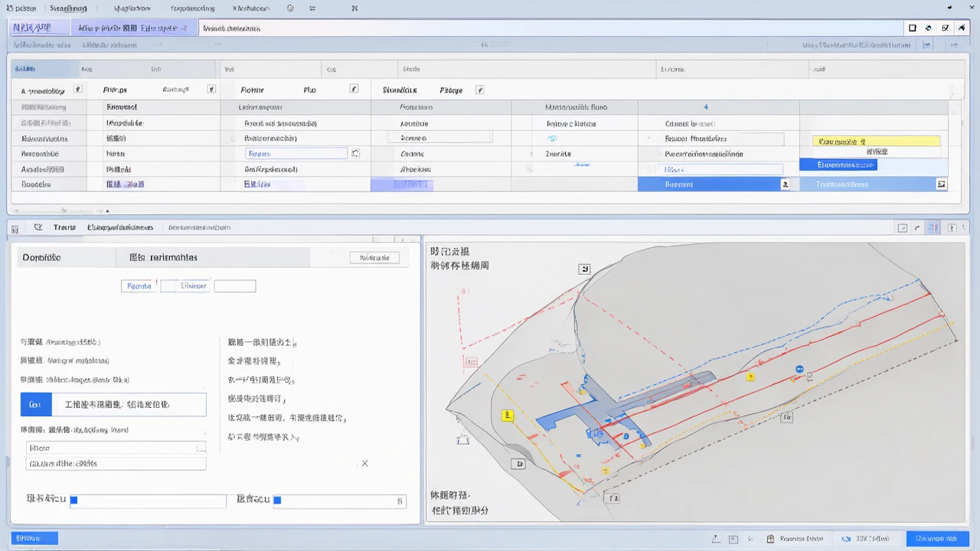Screen dimensions: 980x551
Task: Click the lowest text field in the form panel
Action: point(116,464)
